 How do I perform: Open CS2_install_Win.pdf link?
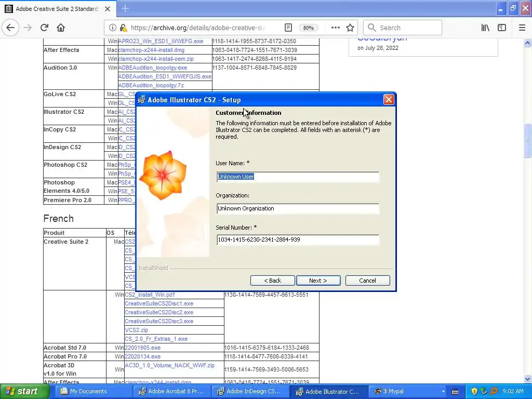point(150,295)
